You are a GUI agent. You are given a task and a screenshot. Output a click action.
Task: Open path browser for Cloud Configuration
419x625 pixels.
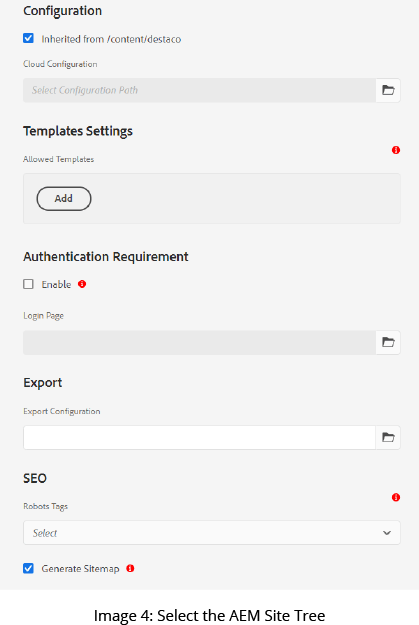tap(388, 90)
